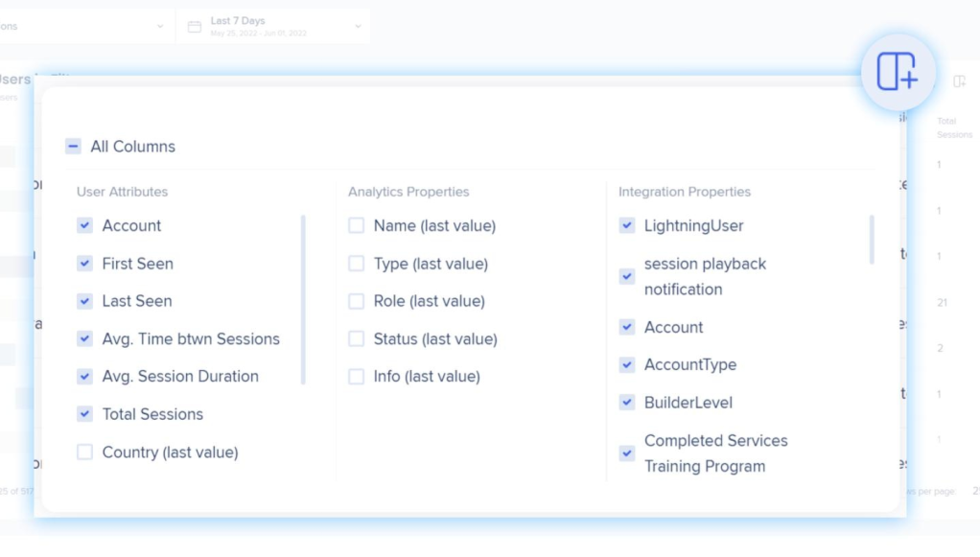The height and width of the screenshot is (557, 980).
Task: Enable the Role (last value) column
Action: coord(357,301)
